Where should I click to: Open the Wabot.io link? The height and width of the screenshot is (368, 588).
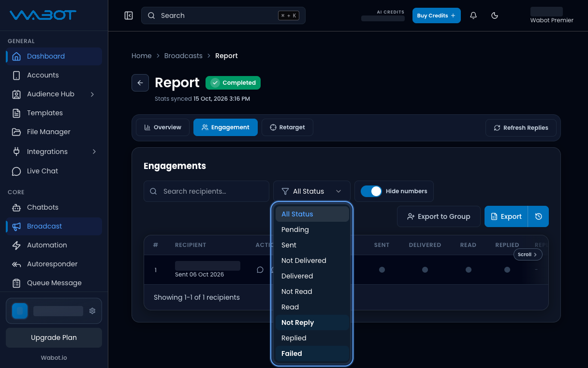point(54,358)
